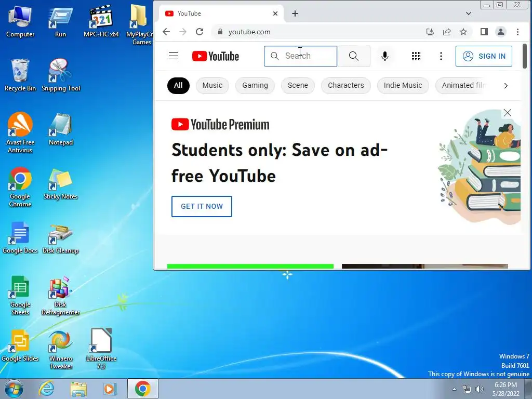Click the GET IT NOW button
This screenshot has width=532, height=399.
[x=202, y=206]
